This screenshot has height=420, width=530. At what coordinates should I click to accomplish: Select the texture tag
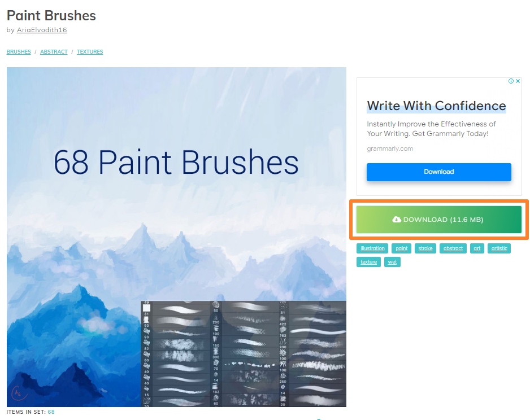[x=368, y=262]
